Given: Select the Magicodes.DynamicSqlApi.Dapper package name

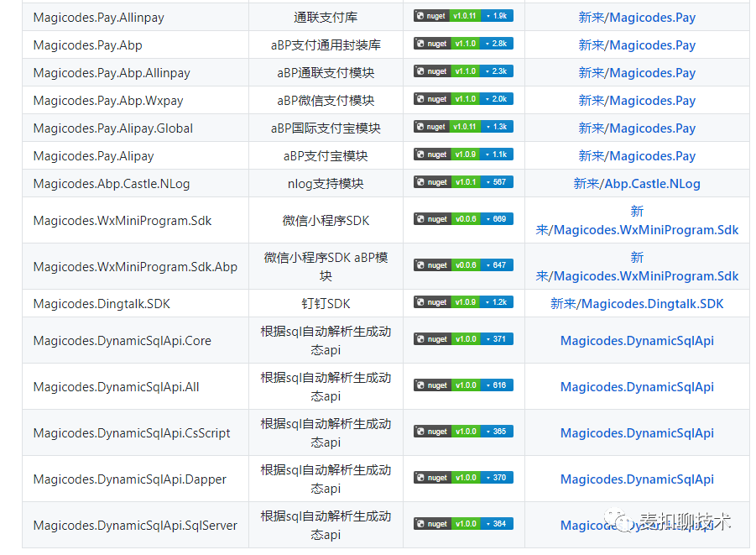Looking at the screenshot, I should [130, 479].
